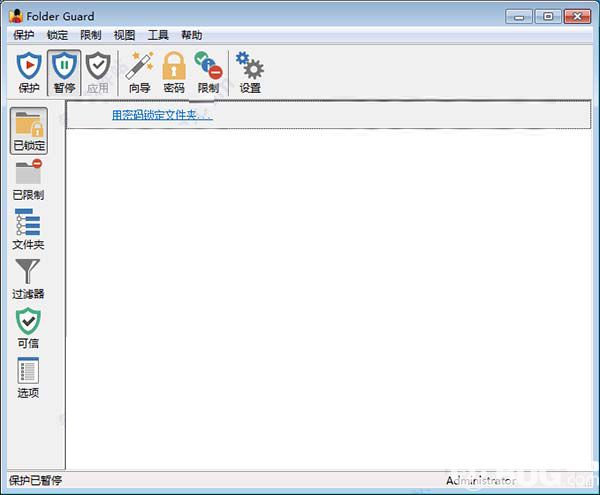Show the 已限制 restricted folders view

point(28,180)
